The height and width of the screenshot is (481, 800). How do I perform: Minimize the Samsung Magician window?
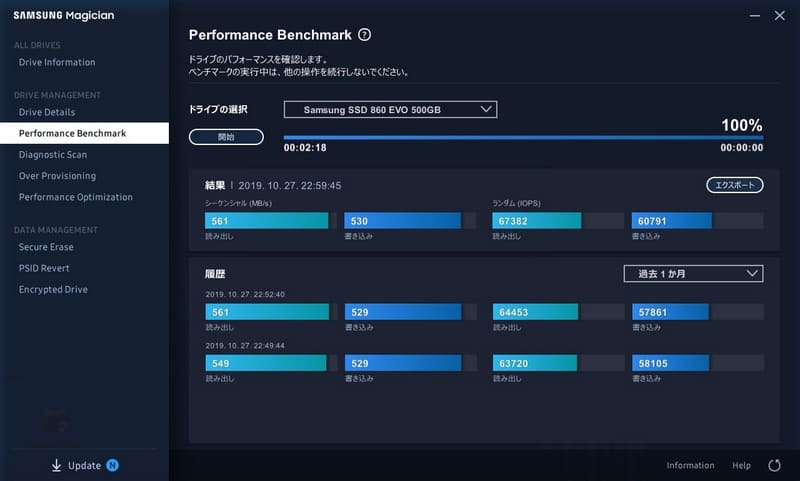point(755,16)
